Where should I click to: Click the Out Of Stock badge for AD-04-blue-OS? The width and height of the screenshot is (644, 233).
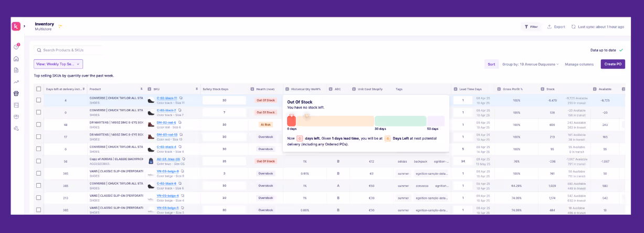[x=266, y=161]
